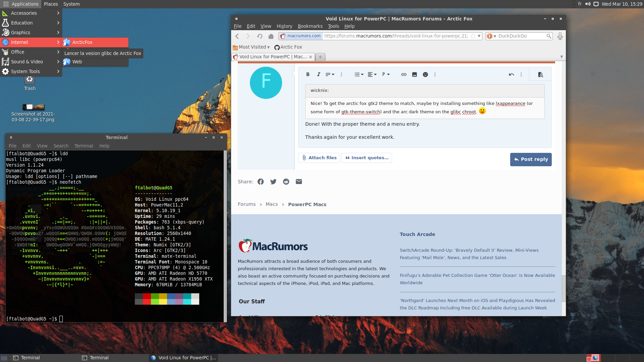644x362 pixels.
Task: Open the smilies emoji picker
Action: tap(425, 74)
